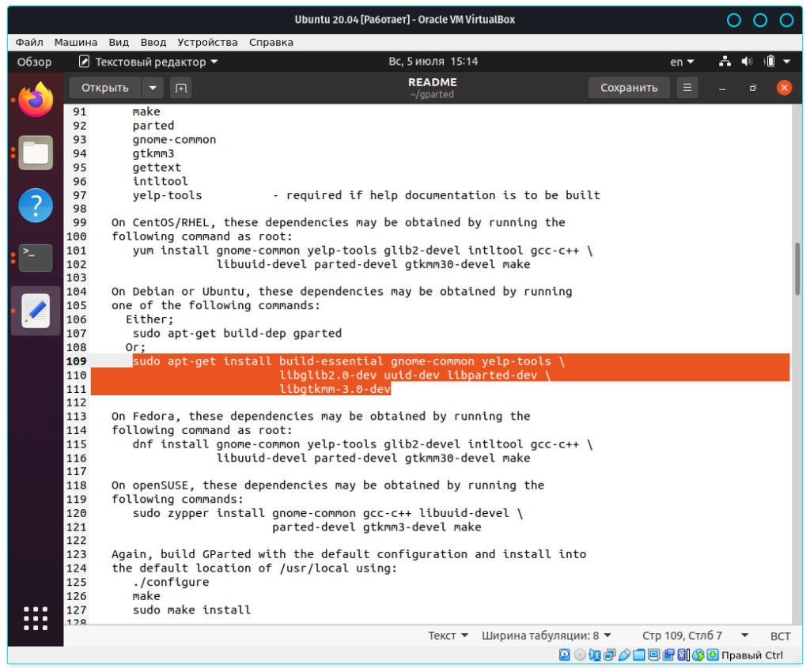Click the network status icon
This screenshot has height=672, width=810.
[x=725, y=62]
